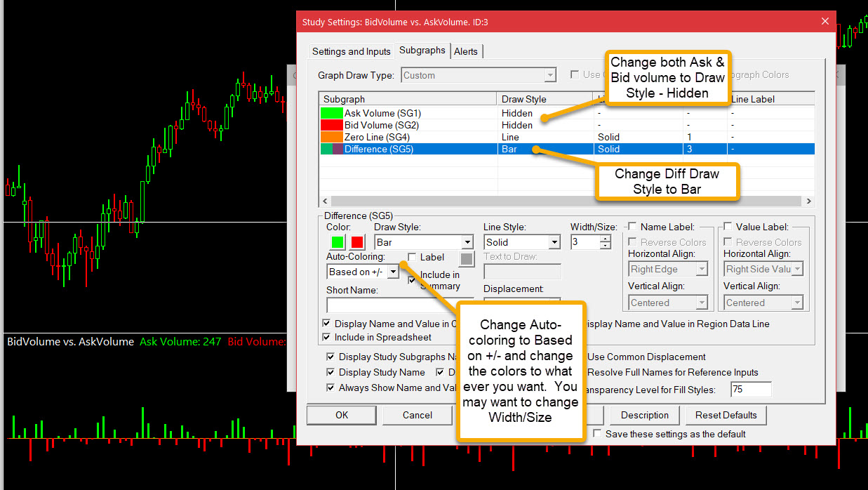868x490 pixels.
Task: Switch to Settings and Inputs tab
Action: coord(351,51)
